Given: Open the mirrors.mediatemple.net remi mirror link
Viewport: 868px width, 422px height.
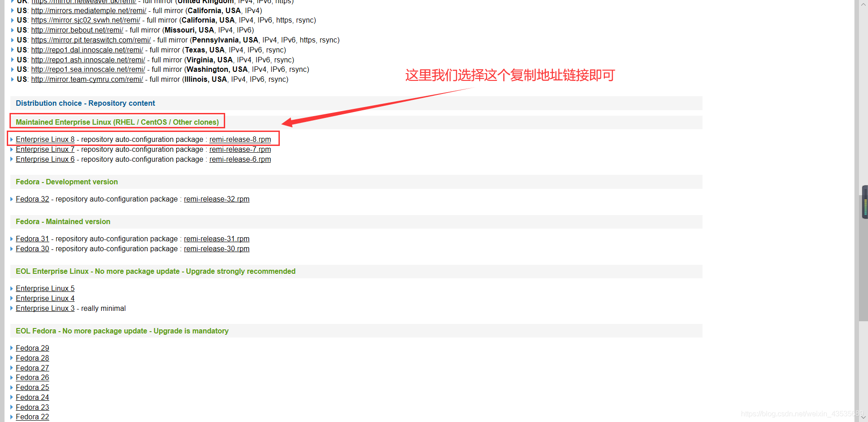Looking at the screenshot, I should (89, 10).
